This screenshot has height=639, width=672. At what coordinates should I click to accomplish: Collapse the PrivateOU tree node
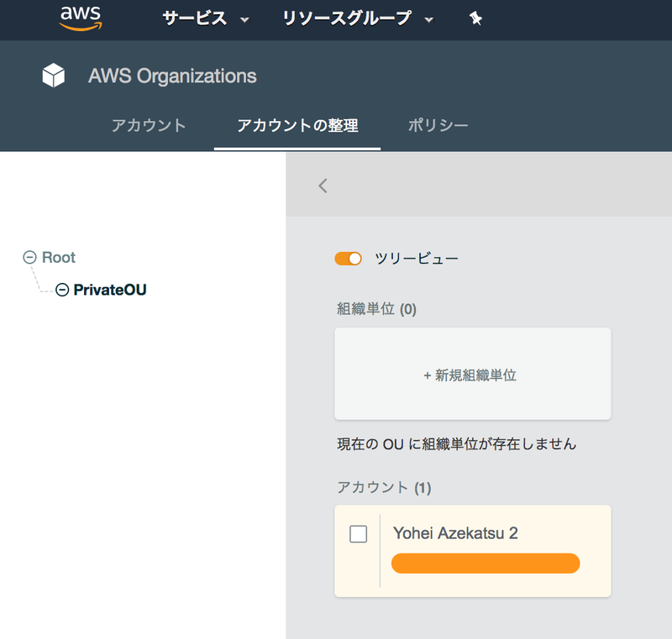point(62,290)
